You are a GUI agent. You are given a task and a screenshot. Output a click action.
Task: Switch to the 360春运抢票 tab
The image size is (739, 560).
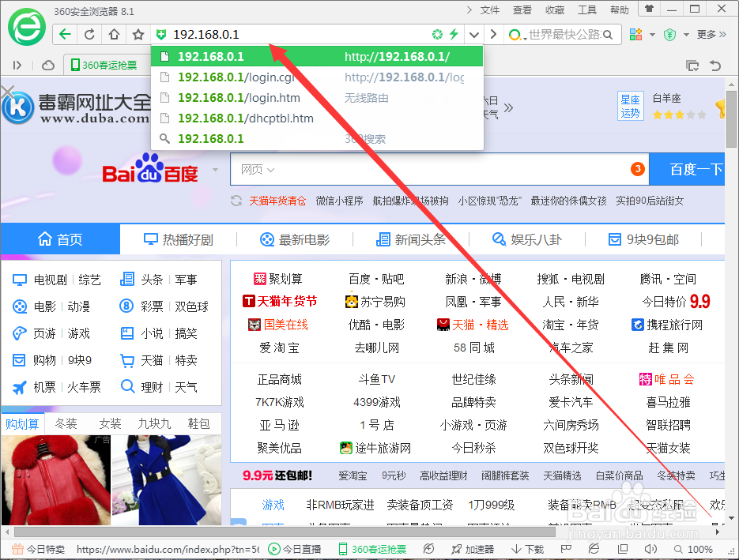coord(104,65)
